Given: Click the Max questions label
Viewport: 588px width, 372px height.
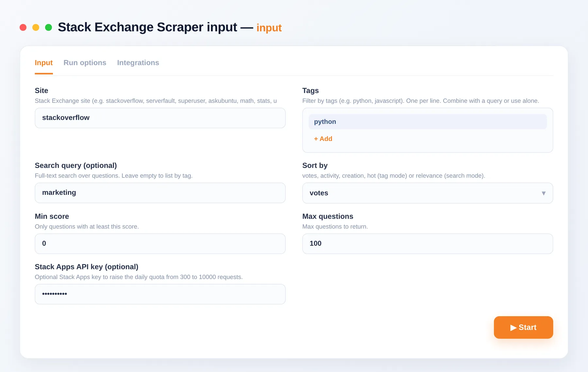Looking at the screenshot, I should click(x=328, y=216).
